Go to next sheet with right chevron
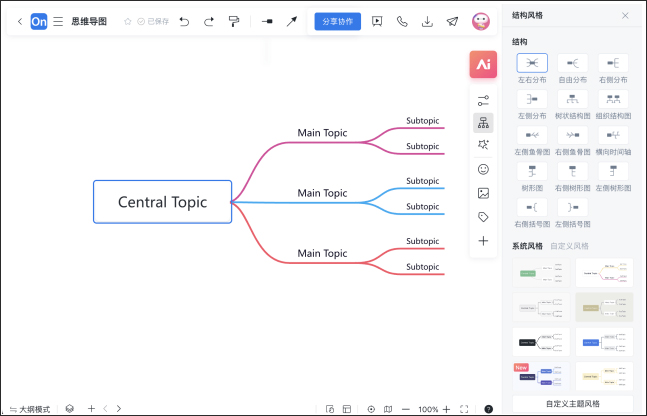This screenshot has width=647, height=416. click(119, 409)
